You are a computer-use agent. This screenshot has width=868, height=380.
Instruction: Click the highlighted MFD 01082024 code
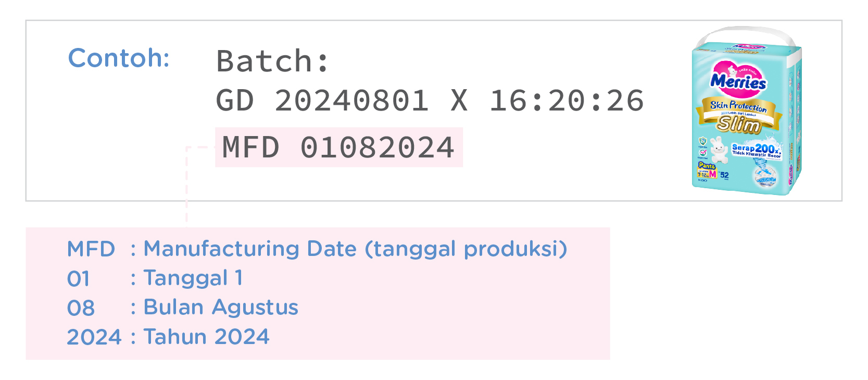pos(339,148)
